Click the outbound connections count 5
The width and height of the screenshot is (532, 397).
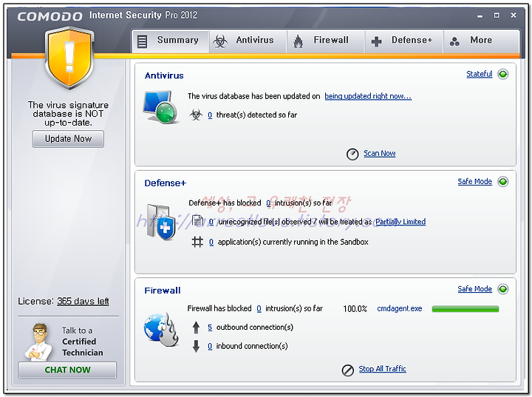(210, 328)
